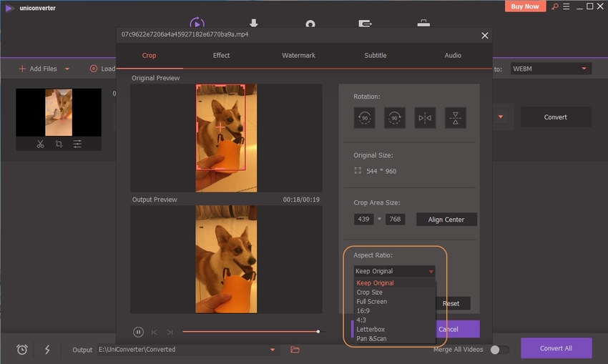The width and height of the screenshot is (608, 364).
Task: Rotate video 90 degrees counterclockwise
Action: 364,118
